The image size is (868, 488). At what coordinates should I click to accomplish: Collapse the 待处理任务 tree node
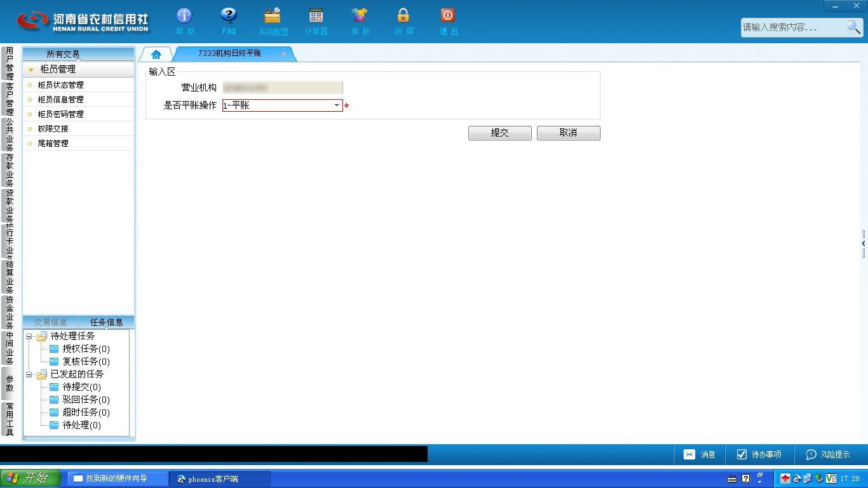pos(29,336)
